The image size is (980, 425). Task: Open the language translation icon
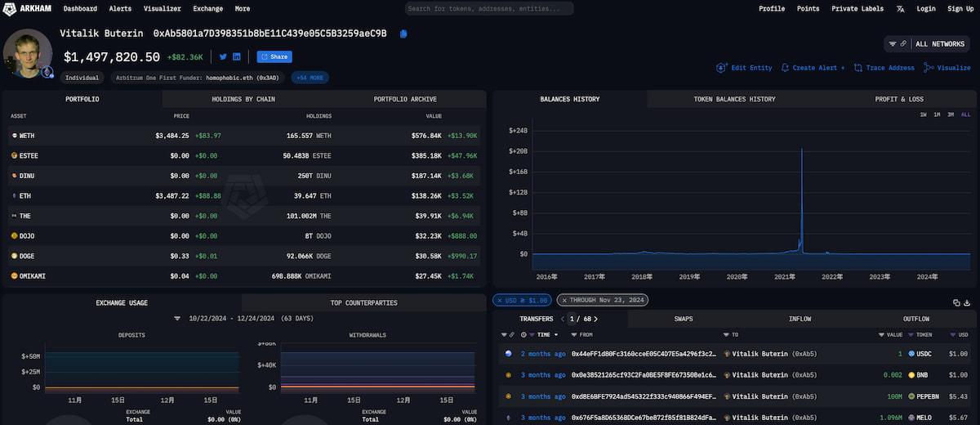point(900,9)
